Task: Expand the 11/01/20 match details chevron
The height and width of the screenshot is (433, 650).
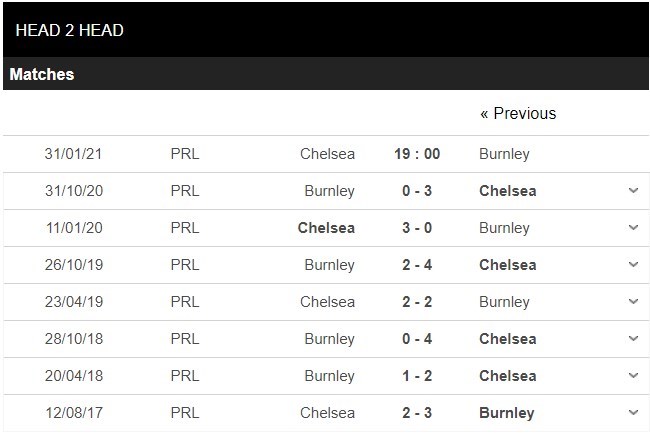Action: (x=633, y=227)
